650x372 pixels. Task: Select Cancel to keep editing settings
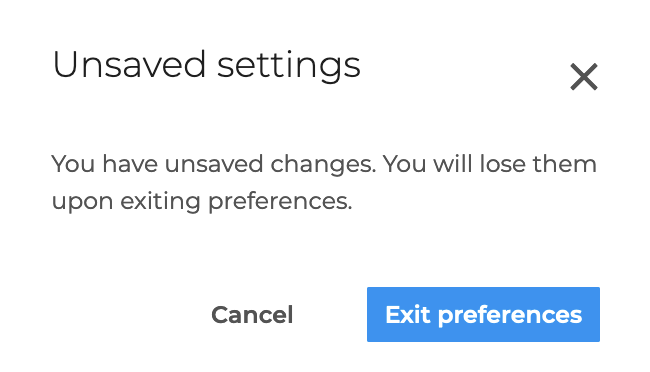252,315
